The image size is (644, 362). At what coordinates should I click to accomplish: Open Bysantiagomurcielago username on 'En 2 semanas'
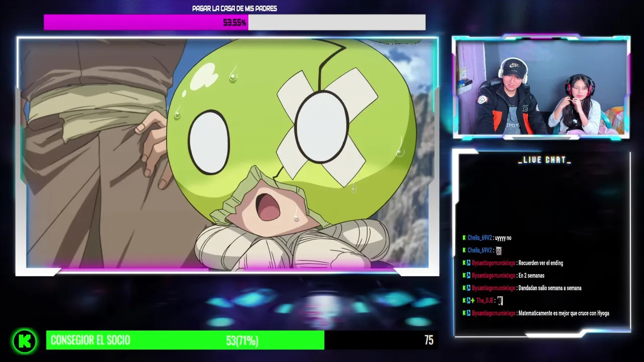(494, 276)
